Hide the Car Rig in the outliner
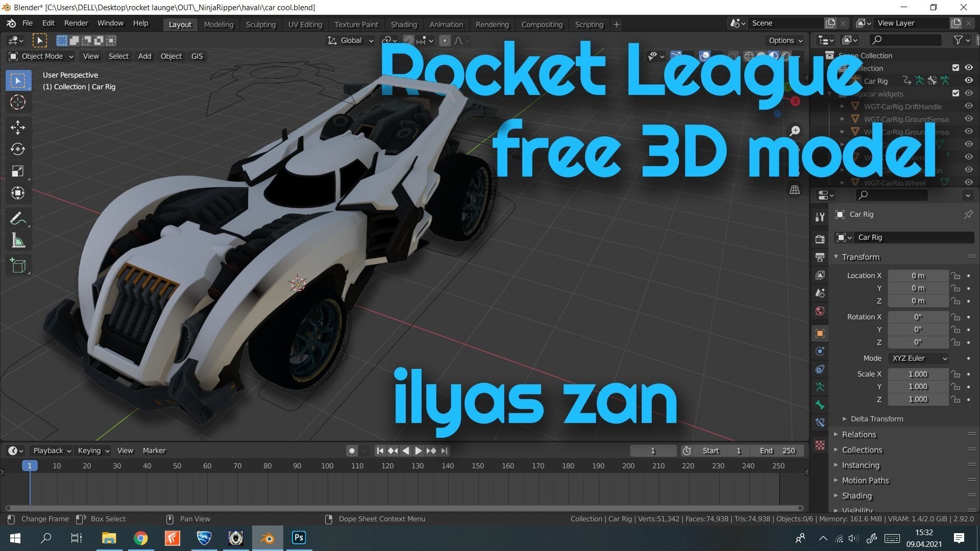The image size is (980, 551). point(969,80)
